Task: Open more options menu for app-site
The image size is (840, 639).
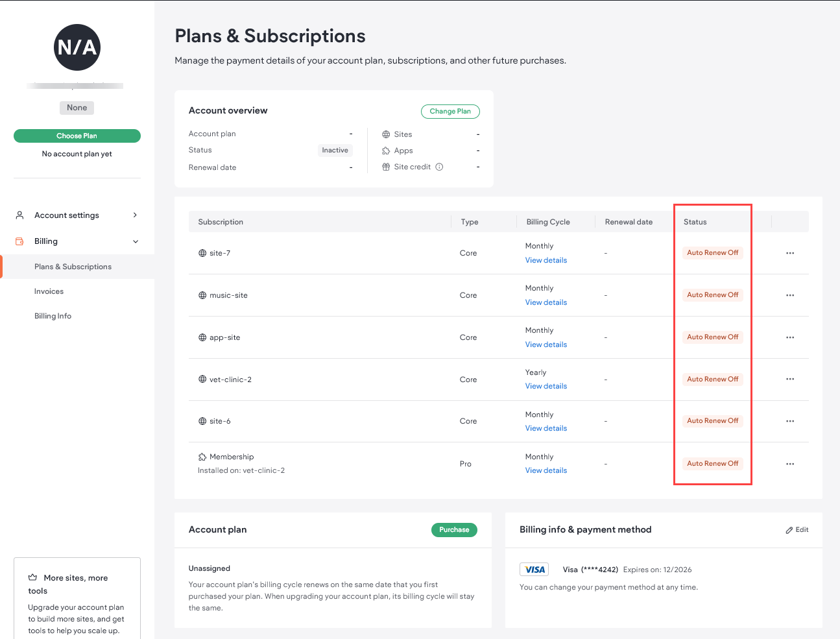Action: (790, 337)
